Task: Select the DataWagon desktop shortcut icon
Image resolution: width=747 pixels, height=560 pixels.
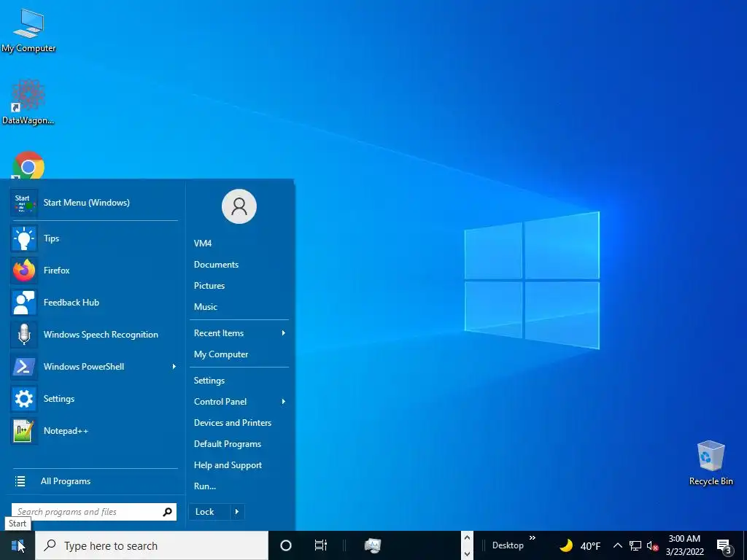Action: pyautogui.click(x=28, y=102)
